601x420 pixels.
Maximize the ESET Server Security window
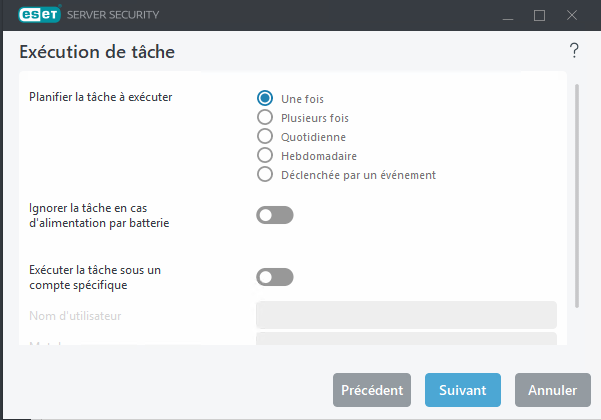tap(540, 15)
